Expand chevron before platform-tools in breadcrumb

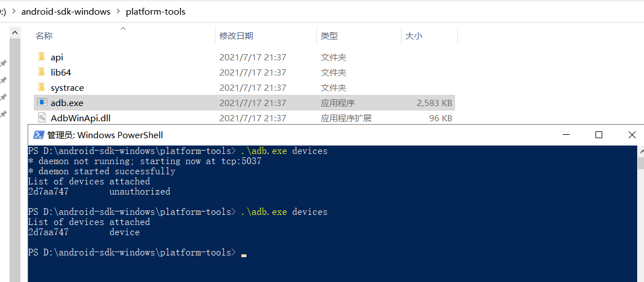pyautogui.click(x=118, y=11)
